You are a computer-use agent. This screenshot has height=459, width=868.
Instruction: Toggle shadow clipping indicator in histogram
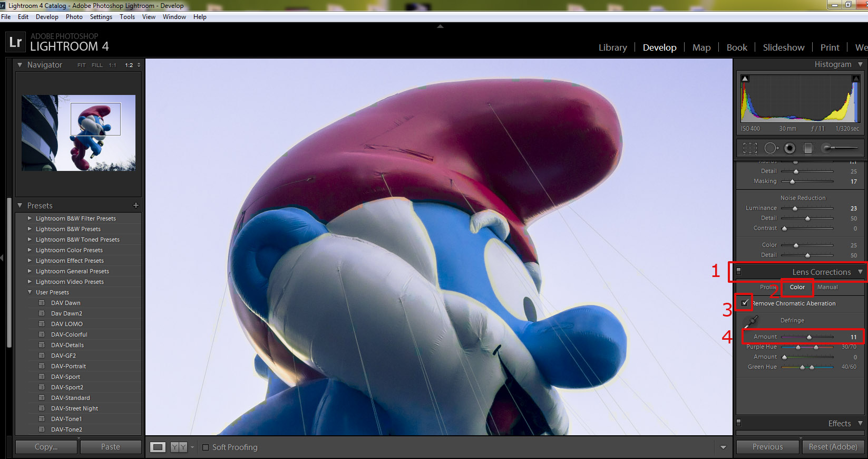tap(745, 78)
